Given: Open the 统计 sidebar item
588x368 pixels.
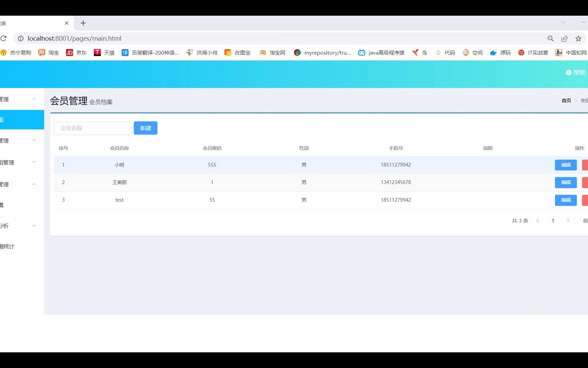Looking at the screenshot, I should [x=22, y=246].
